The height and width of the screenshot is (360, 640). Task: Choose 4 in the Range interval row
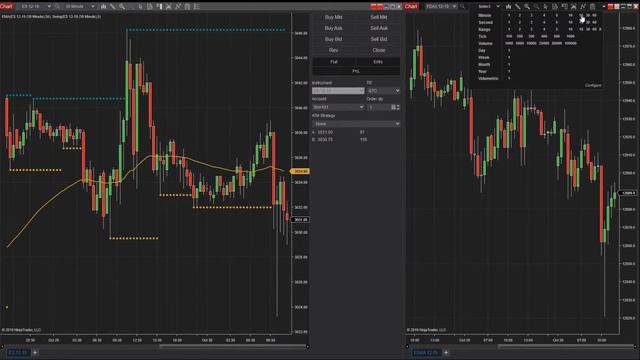[544, 29]
